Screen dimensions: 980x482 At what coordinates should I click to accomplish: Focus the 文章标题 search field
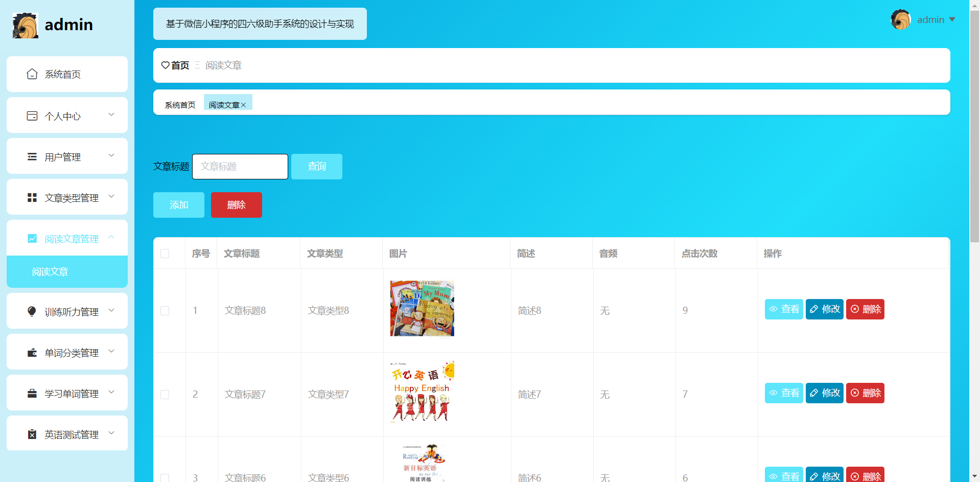240,167
